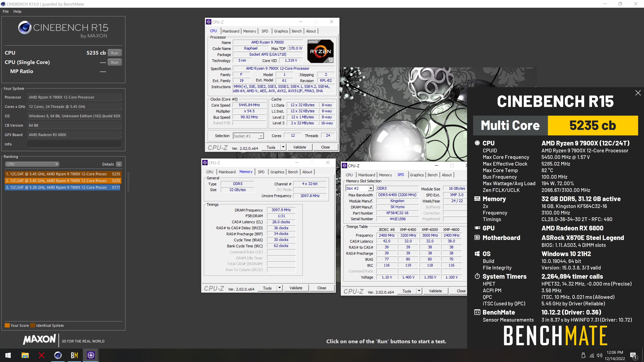Click the Part Number KF564C32-16 field
The image size is (644, 362).
tap(397, 213)
